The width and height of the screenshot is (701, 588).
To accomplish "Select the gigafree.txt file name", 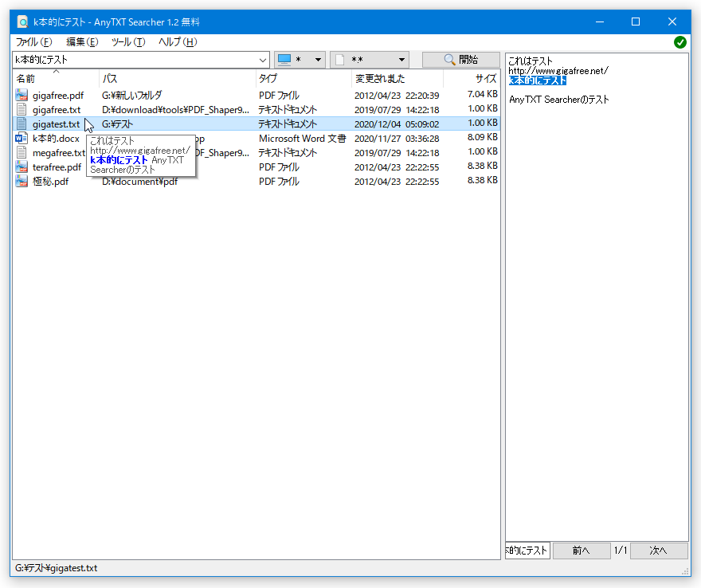I will click(57, 109).
